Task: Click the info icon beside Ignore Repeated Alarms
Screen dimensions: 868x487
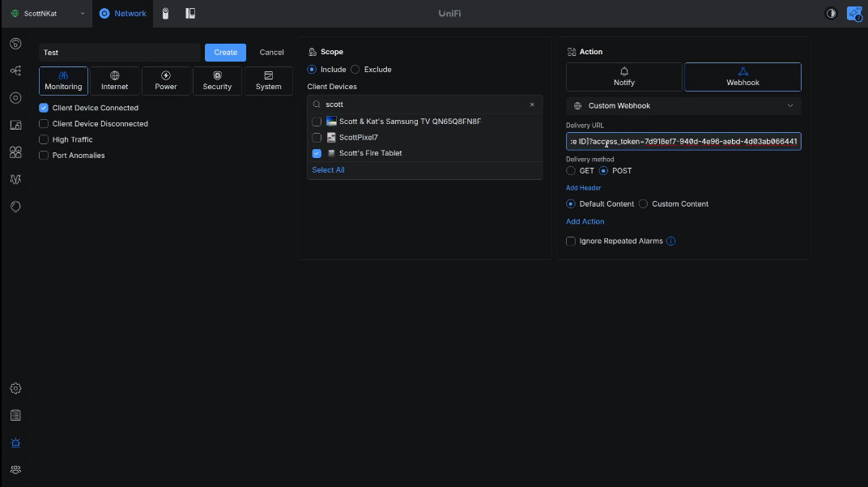Action: [670, 241]
